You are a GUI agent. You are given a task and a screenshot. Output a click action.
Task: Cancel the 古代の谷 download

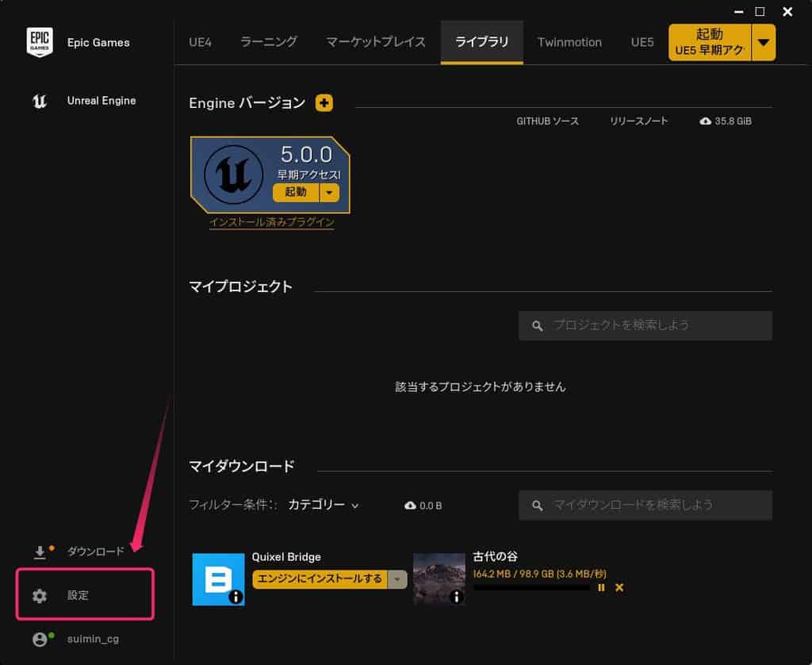point(619,588)
